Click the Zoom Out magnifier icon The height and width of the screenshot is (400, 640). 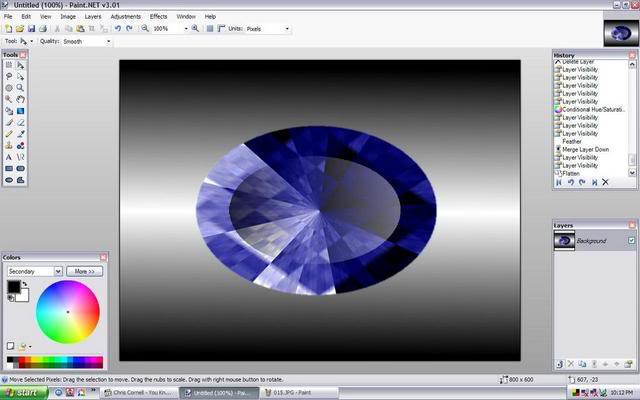(x=145, y=29)
